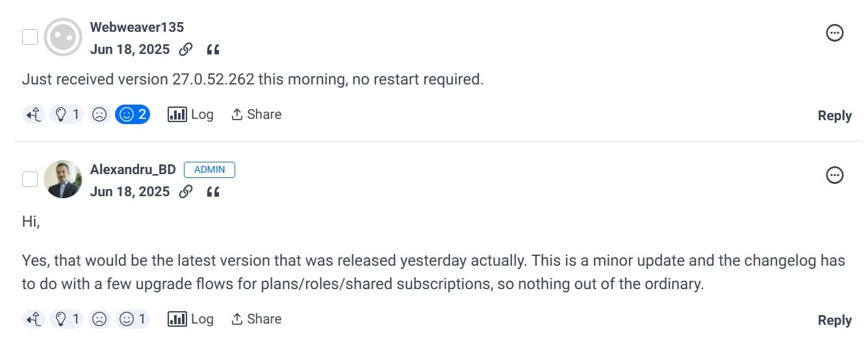Copy permalink icon on Webweaver135's post

point(186,49)
